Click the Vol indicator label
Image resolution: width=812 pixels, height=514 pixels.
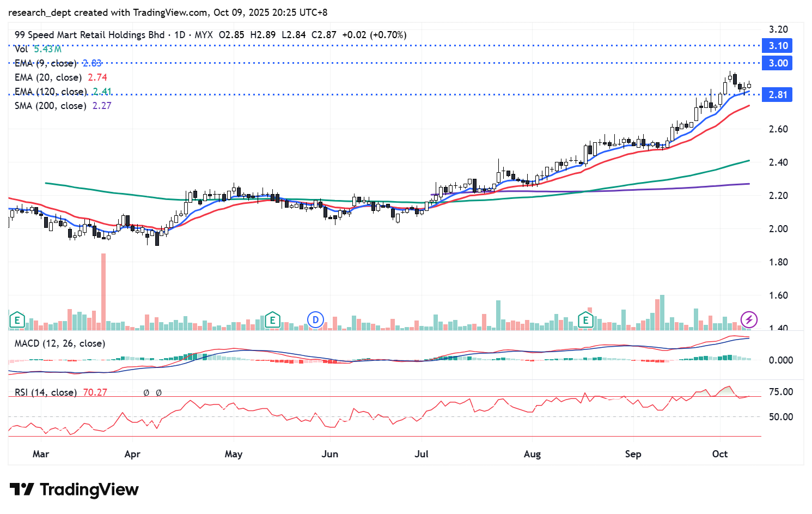point(21,49)
